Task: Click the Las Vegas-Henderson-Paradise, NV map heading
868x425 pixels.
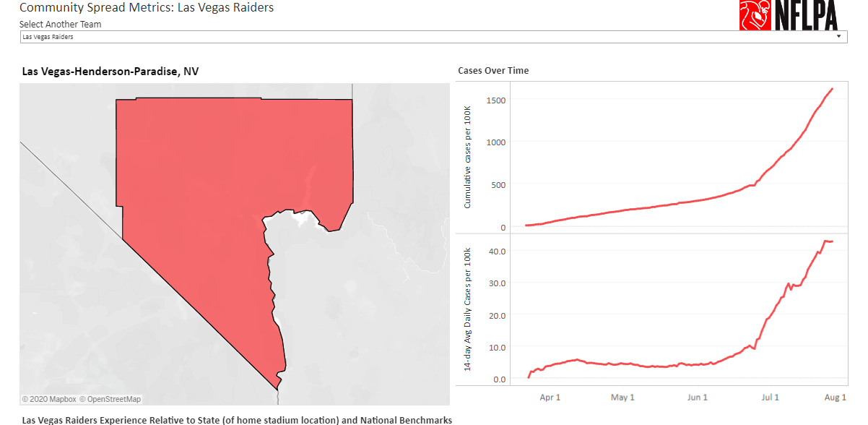Action: tap(110, 72)
